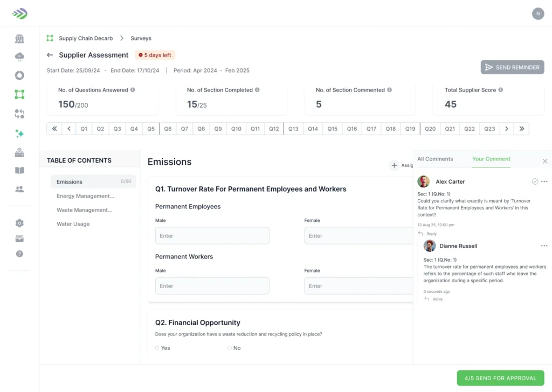Click the Send Reminder button
The image size is (552, 392).
[512, 67]
